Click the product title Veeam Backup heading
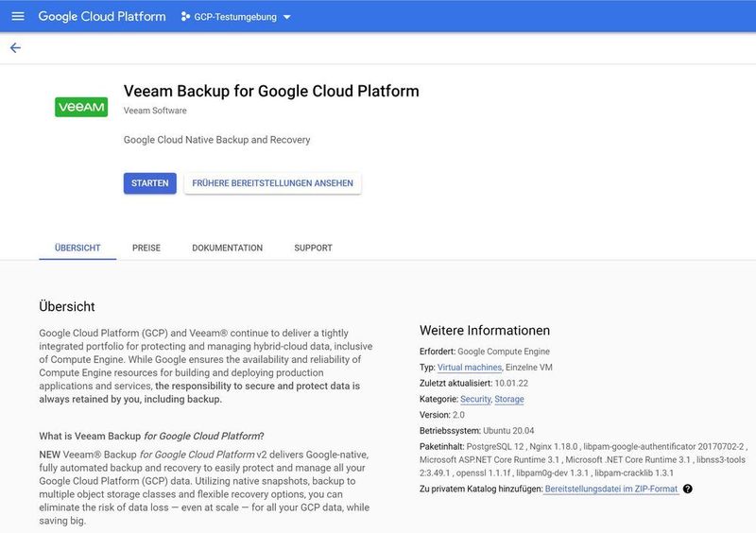756x533 pixels. [x=271, y=91]
